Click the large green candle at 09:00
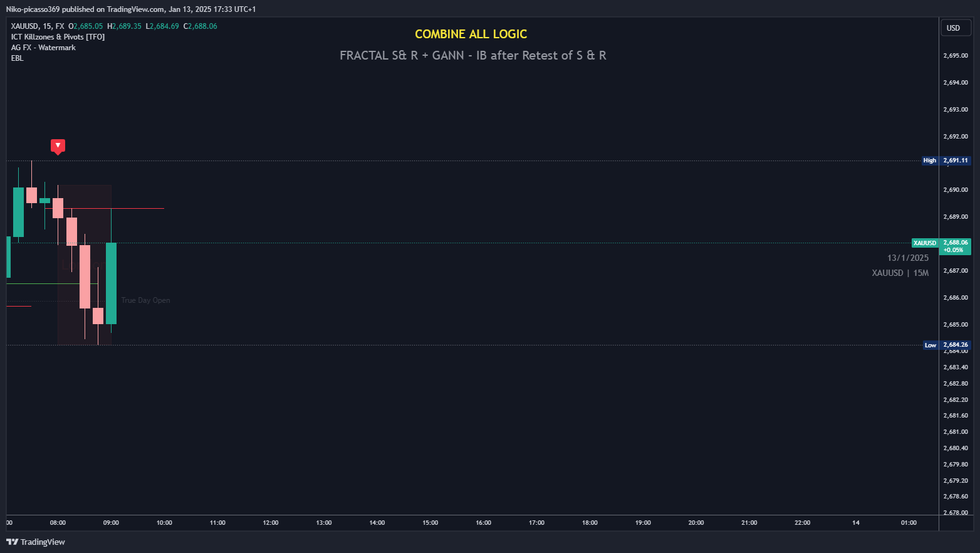This screenshot has width=980, height=553. 111,283
